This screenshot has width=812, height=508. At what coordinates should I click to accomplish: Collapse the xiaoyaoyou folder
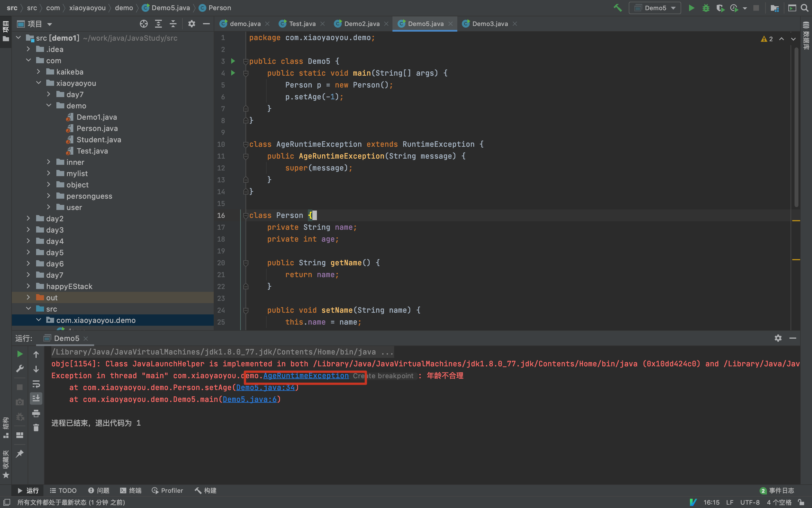coord(39,83)
